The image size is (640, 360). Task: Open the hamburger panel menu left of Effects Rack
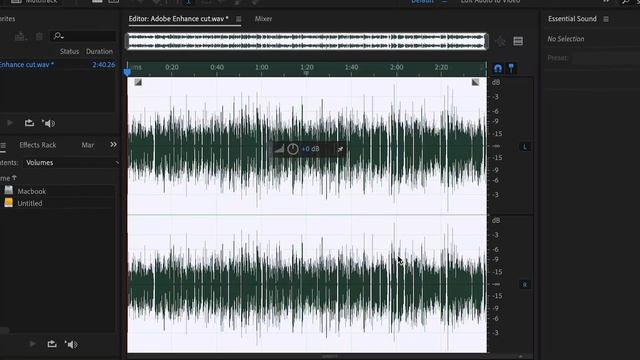[x=3, y=145]
